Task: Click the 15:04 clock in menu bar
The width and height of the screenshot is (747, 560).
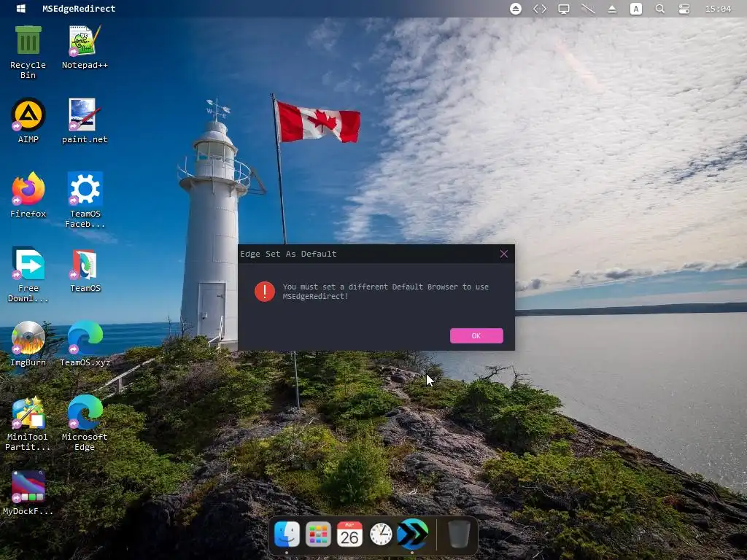Action: (718, 9)
